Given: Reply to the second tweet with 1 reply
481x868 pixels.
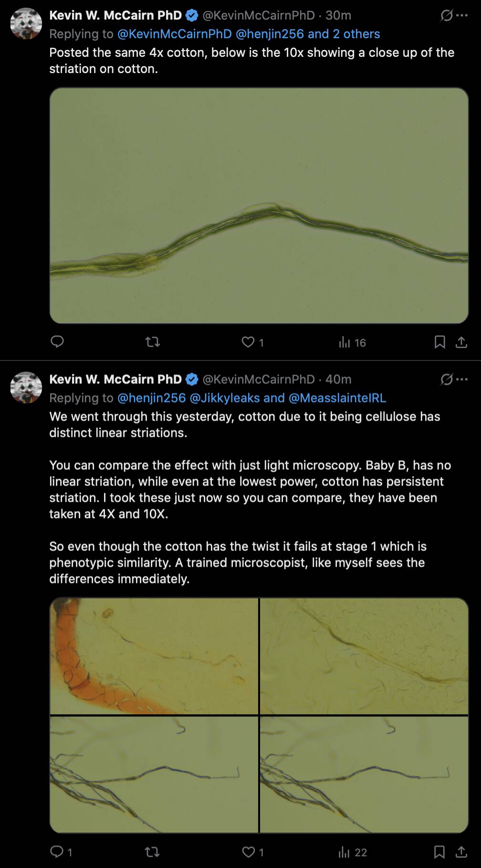Looking at the screenshot, I should tap(61, 852).
